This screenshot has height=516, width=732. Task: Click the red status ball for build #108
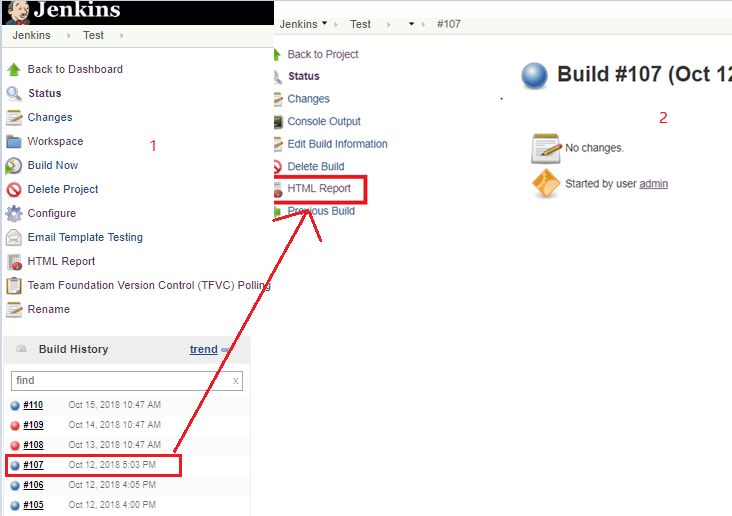click(15, 445)
